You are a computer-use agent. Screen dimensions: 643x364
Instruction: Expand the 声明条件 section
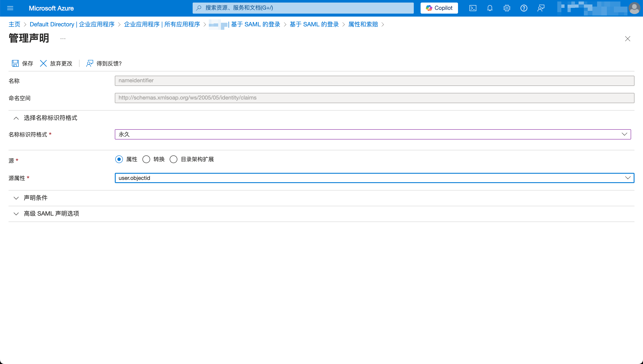35,198
